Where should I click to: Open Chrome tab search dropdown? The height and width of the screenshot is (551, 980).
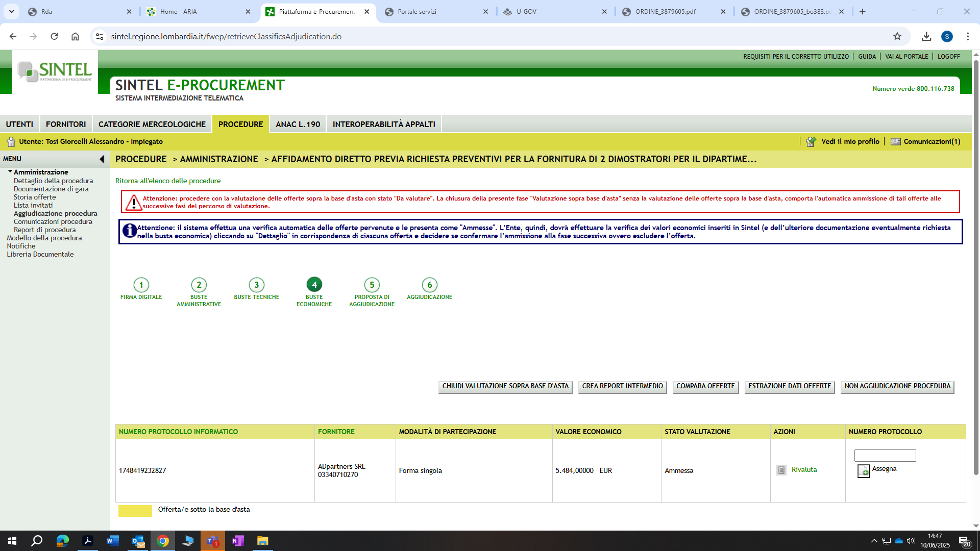click(x=11, y=11)
